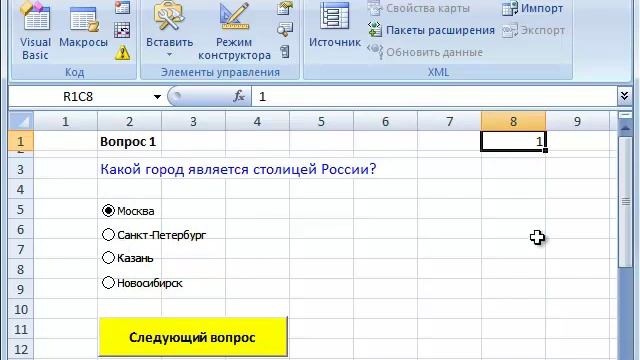Click the XML group label
The height and width of the screenshot is (360, 640).
(438, 72)
